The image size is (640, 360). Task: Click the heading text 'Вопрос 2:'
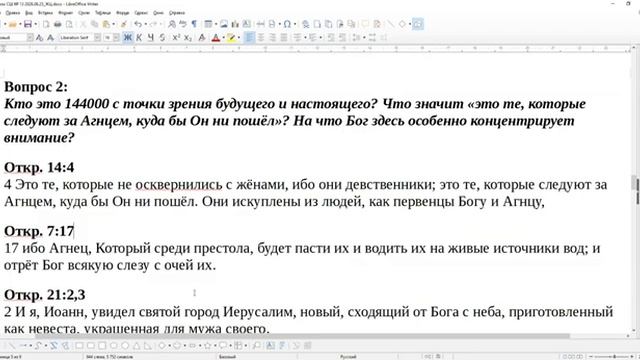[x=36, y=87]
